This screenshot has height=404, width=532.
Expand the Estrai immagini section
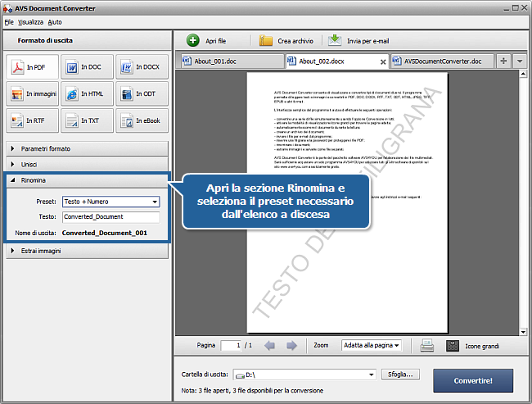(88, 251)
